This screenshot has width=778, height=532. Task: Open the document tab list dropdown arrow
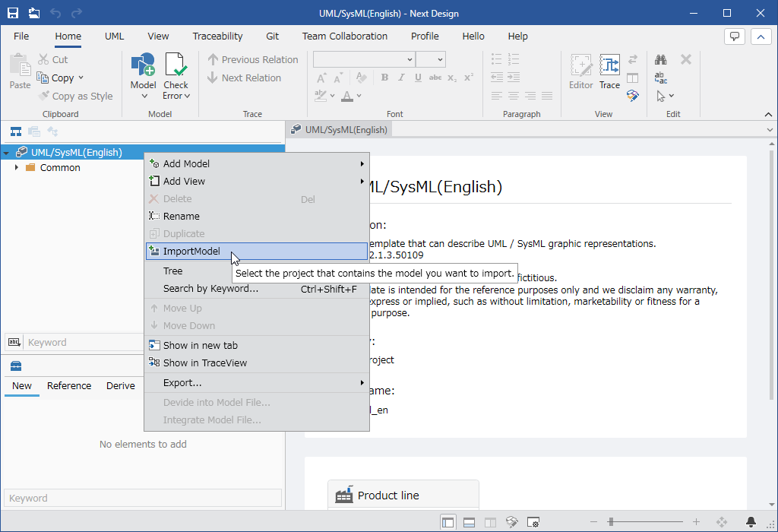click(x=770, y=130)
